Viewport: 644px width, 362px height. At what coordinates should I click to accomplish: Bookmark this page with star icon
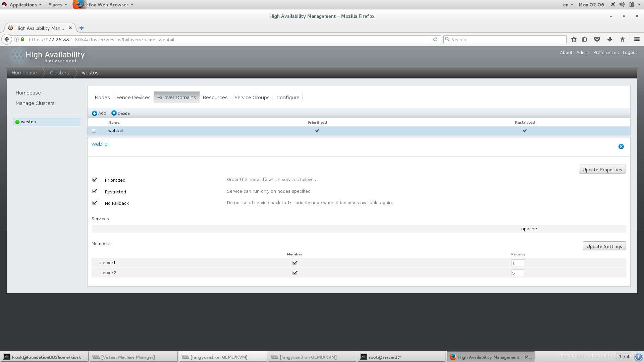(574, 39)
